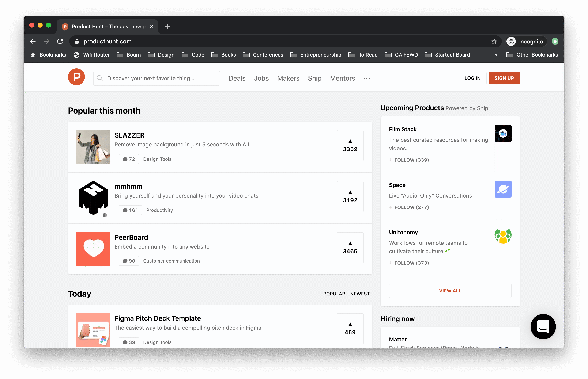The height and width of the screenshot is (379, 588).
Task: Bookmark this page with star icon
Action: tap(494, 41)
